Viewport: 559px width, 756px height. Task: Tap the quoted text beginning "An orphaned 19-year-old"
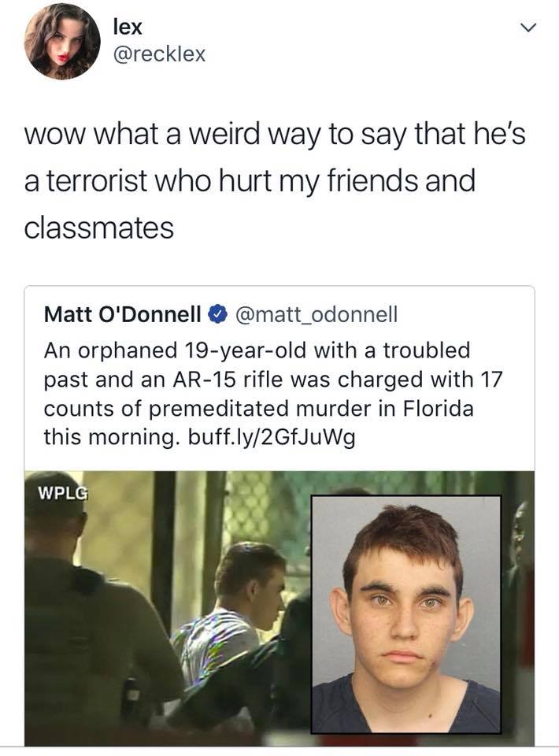pyautogui.click(x=273, y=394)
